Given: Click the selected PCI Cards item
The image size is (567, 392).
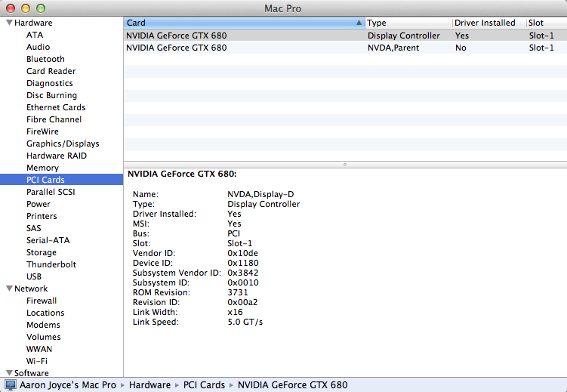Looking at the screenshot, I should tap(61, 180).
